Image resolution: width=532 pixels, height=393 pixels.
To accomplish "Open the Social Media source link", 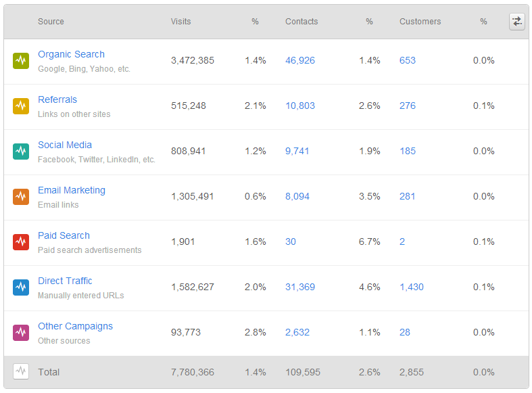I will 65,145.
